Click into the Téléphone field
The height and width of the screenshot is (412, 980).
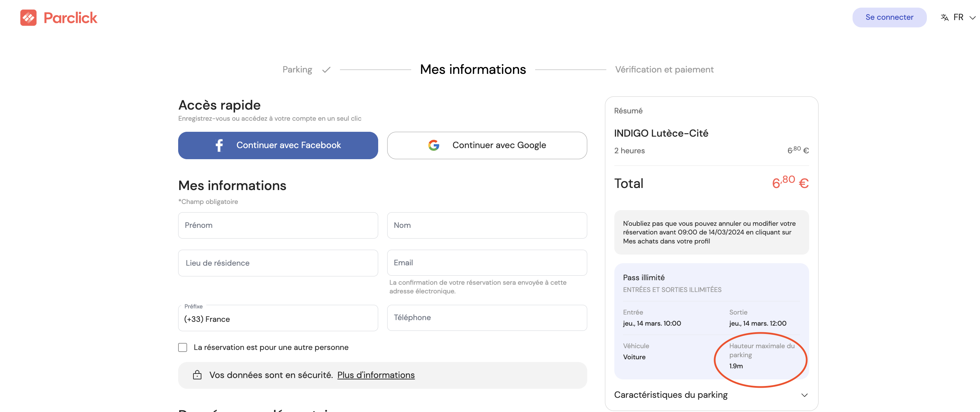tap(487, 318)
